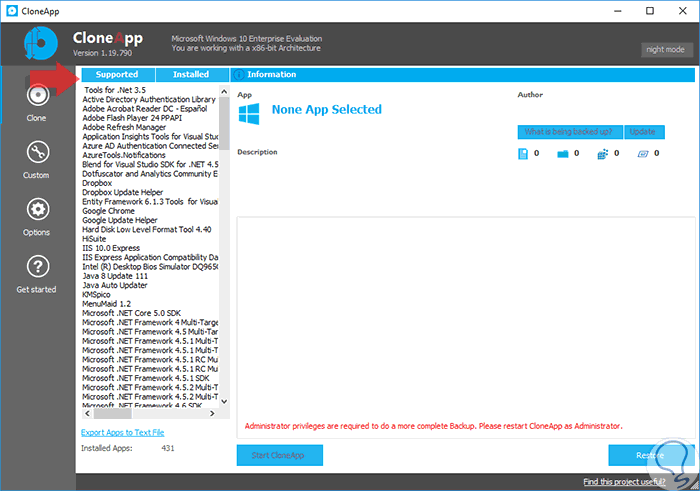The height and width of the screenshot is (491, 700).
Task: Open the Get started help icon
Action: (x=38, y=266)
